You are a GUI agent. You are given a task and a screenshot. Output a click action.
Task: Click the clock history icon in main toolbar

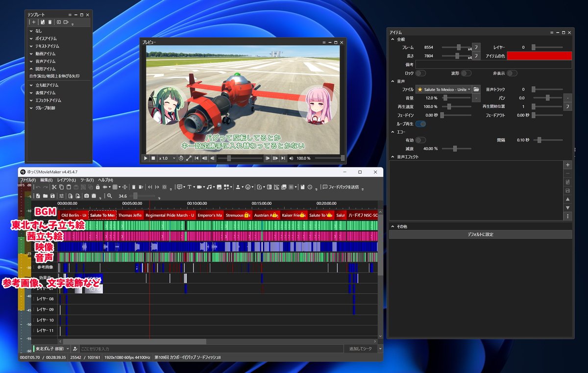310,187
